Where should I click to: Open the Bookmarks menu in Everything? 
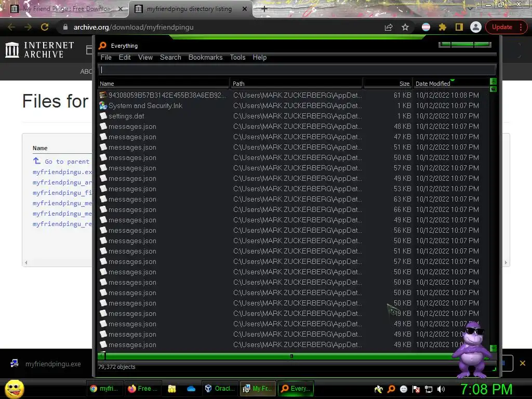pos(205,57)
